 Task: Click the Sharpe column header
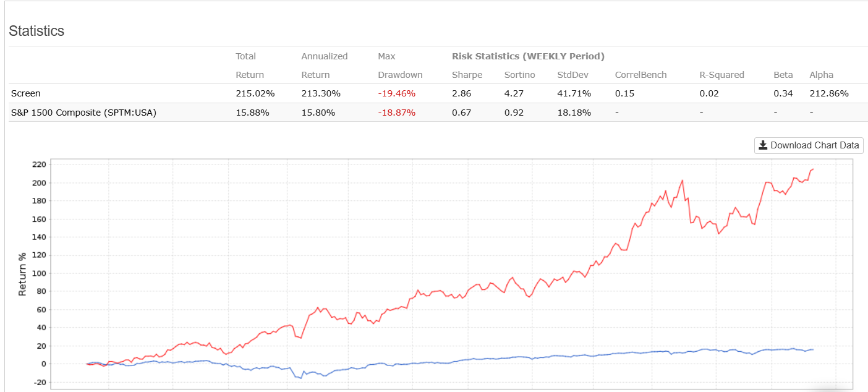pos(467,75)
